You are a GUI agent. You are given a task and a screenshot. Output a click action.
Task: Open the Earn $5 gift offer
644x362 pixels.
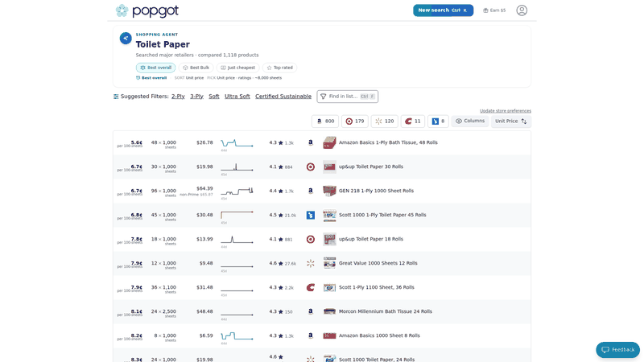coord(494,10)
